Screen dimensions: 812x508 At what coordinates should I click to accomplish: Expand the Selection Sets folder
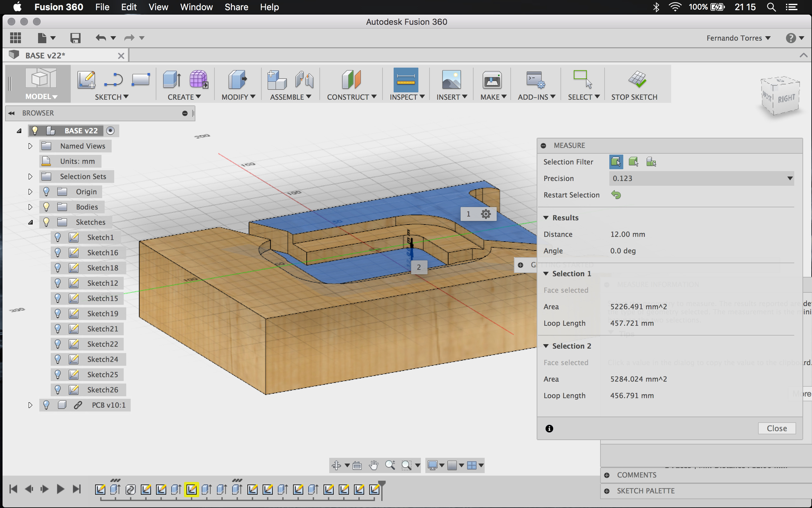[30, 177]
